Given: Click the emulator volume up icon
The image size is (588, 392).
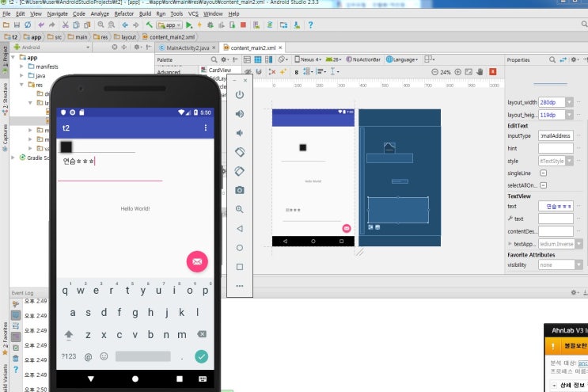Looking at the screenshot, I should tap(240, 114).
